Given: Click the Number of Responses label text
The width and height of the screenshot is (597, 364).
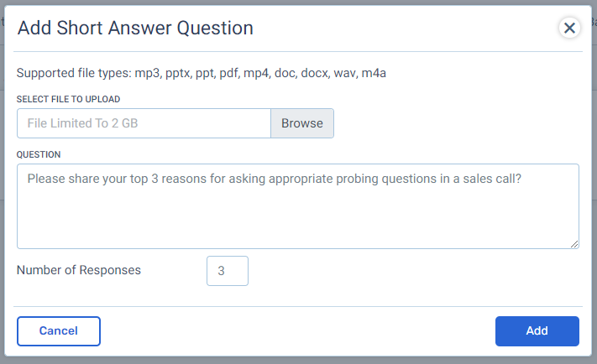Looking at the screenshot, I should tap(79, 270).
